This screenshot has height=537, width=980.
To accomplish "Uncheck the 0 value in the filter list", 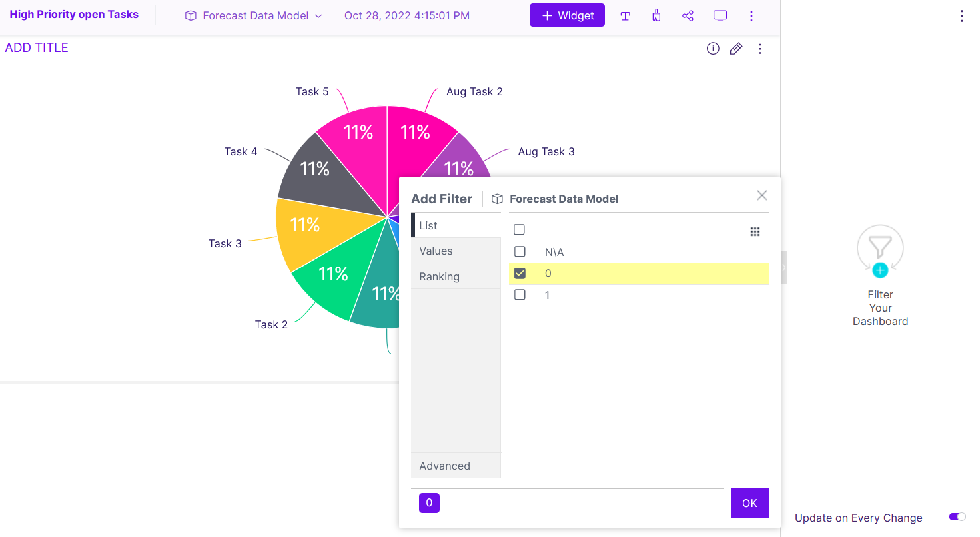I will (x=520, y=273).
